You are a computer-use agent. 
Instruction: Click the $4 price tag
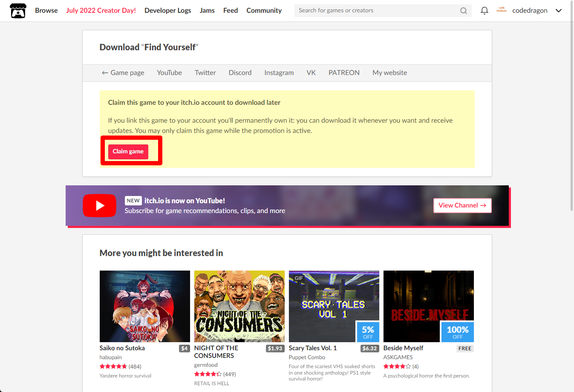[185, 349]
